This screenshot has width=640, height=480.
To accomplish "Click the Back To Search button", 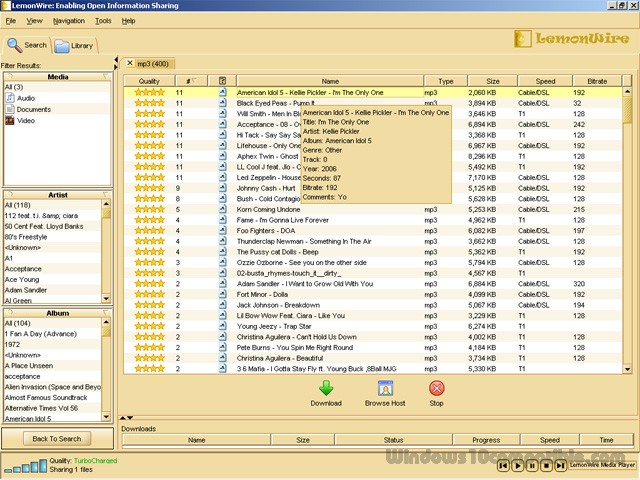I will [57, 439].
